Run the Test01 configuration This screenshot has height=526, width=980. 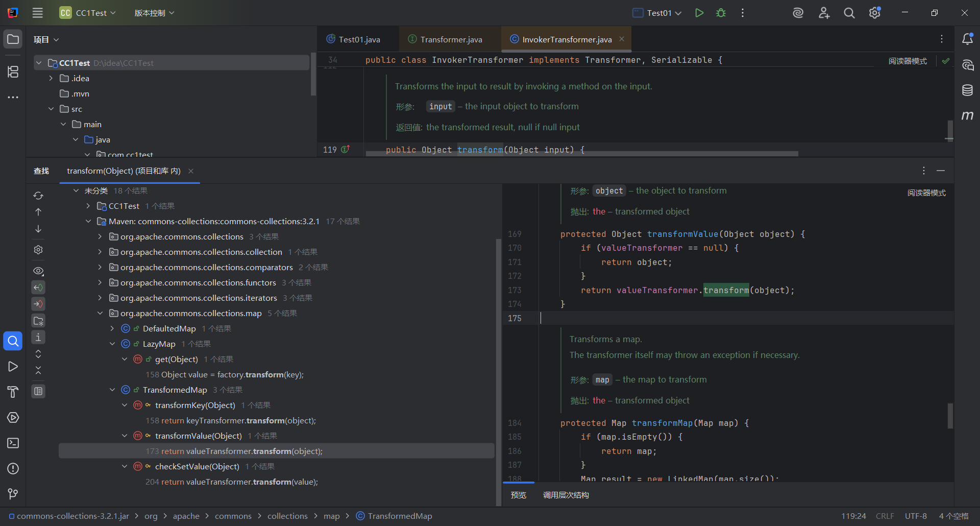699,13
